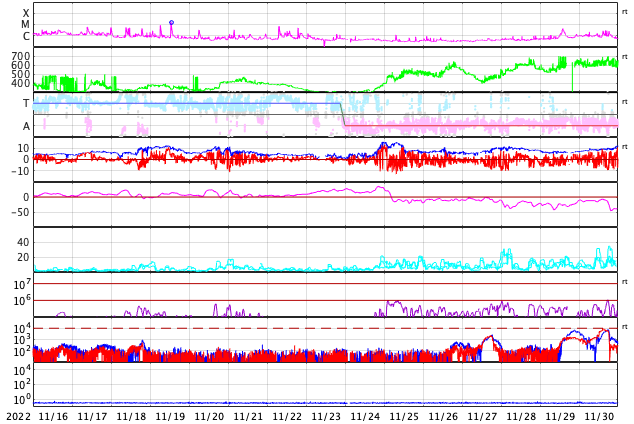The height and width of the screenshot is (424, 634).
Task: Select the X flare class label
Action: point(26,13)
